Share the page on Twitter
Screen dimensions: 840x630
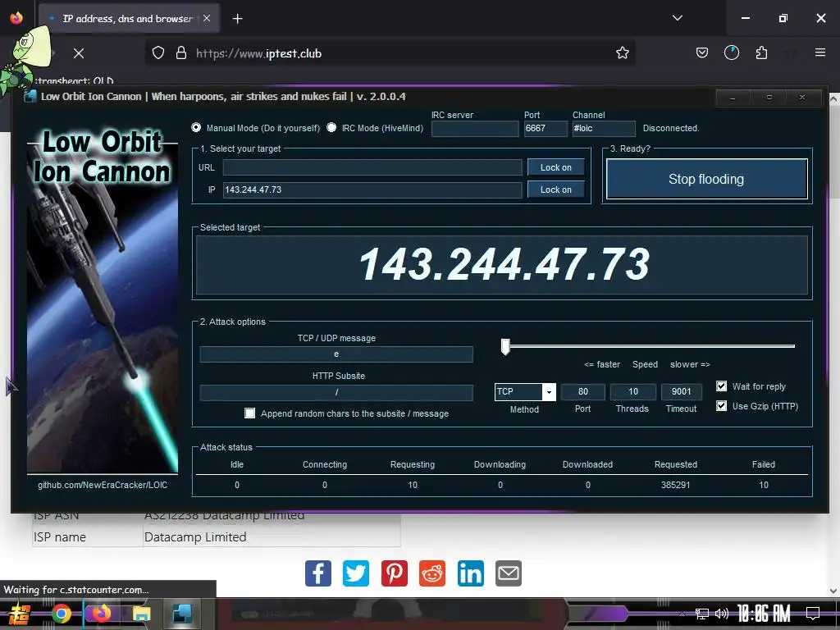[x=356, y=573]
